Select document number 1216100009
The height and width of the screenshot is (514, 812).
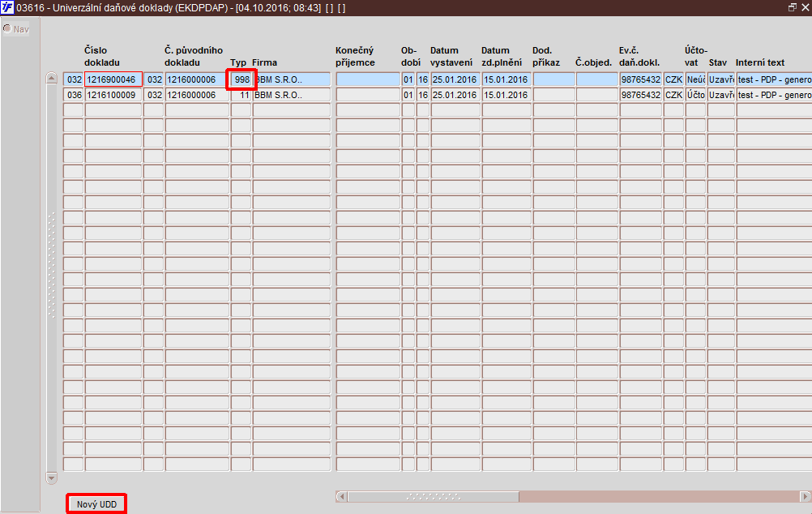point(113,95)
